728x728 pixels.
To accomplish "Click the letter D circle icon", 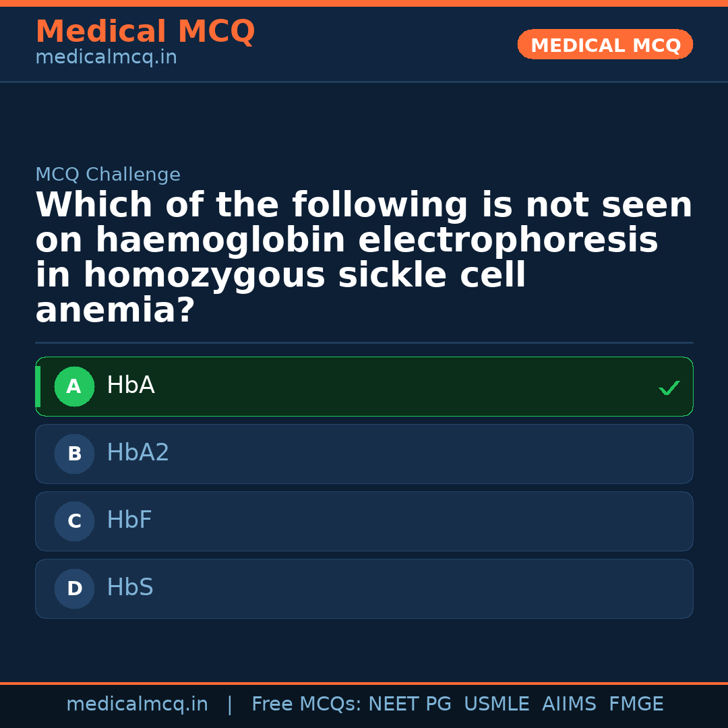I will pos(74,589).
